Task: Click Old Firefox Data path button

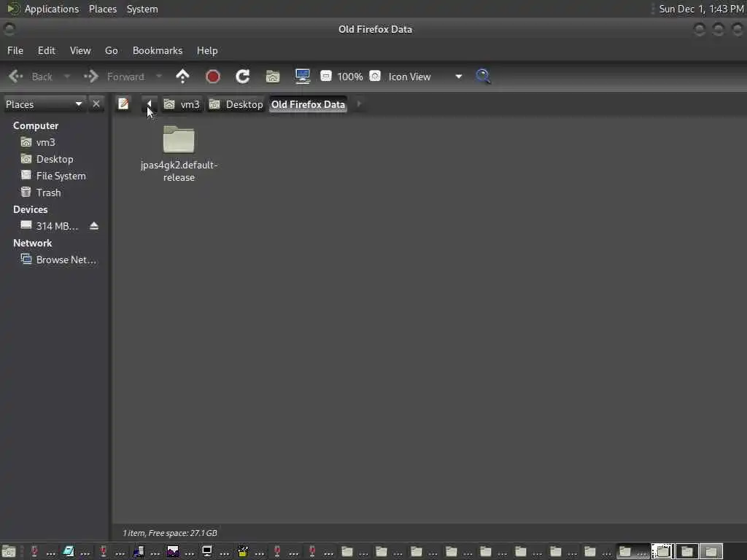Action: click(308, 104)
